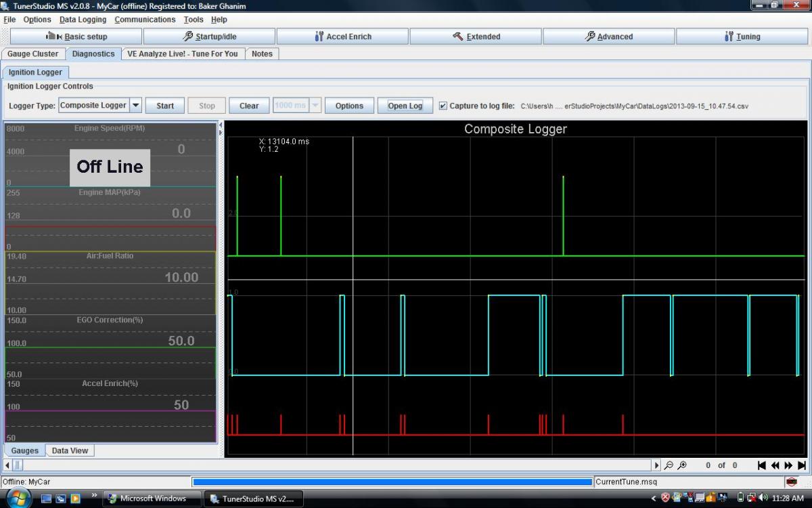Switch to the Data View tab
Screen dimensions: 812x508
tap(70, 450)
